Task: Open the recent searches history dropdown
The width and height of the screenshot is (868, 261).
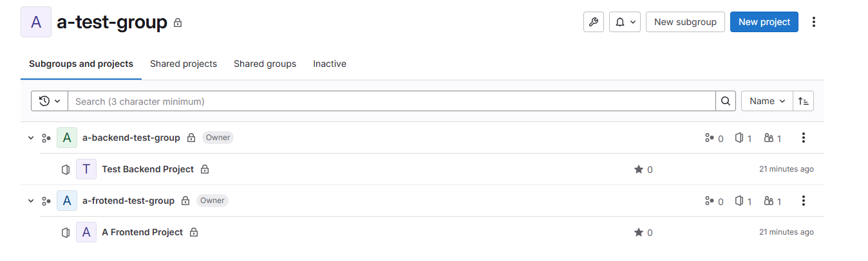Action: point(50,101)
